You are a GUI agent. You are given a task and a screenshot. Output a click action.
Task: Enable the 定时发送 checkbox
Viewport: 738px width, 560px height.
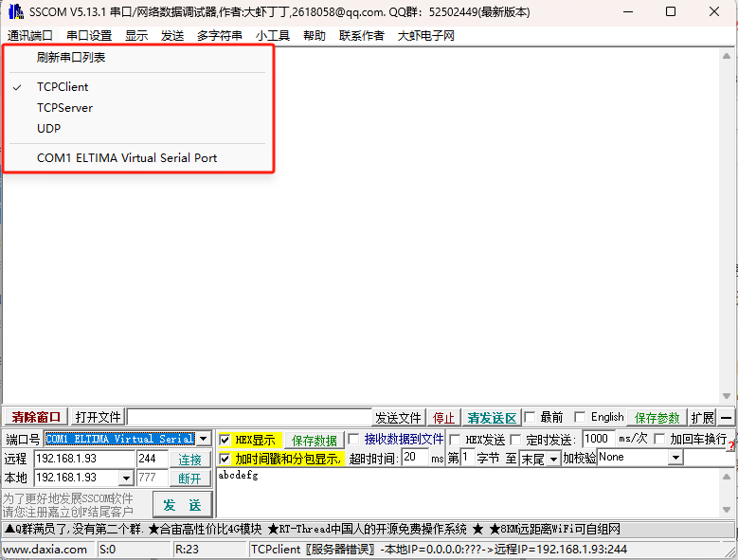(515, 440)
